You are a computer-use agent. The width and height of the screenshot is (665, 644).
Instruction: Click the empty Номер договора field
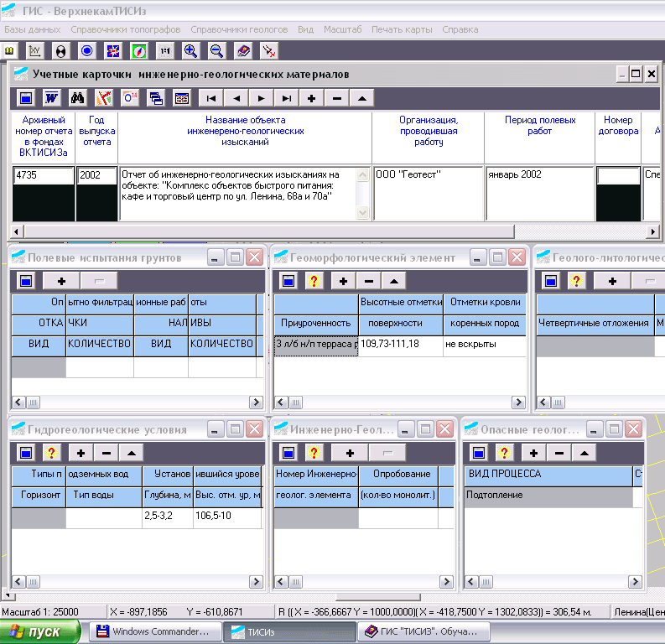click(618, 175)
